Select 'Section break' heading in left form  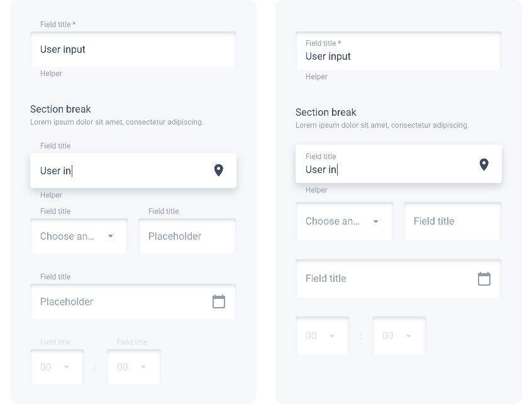pos(60,109)
